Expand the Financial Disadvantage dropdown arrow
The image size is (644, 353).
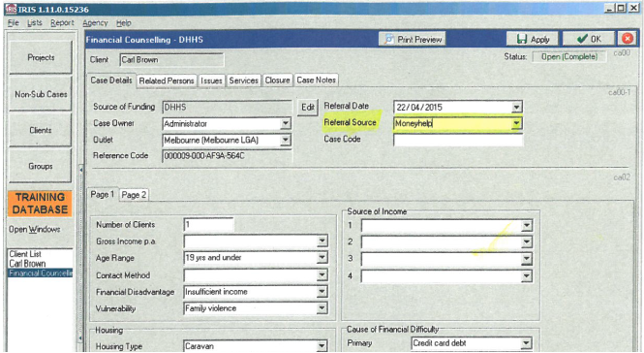(322, 292)
